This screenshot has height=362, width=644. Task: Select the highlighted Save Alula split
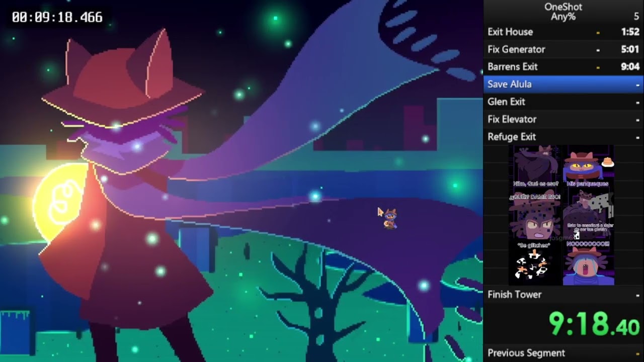tap(563, 84)
